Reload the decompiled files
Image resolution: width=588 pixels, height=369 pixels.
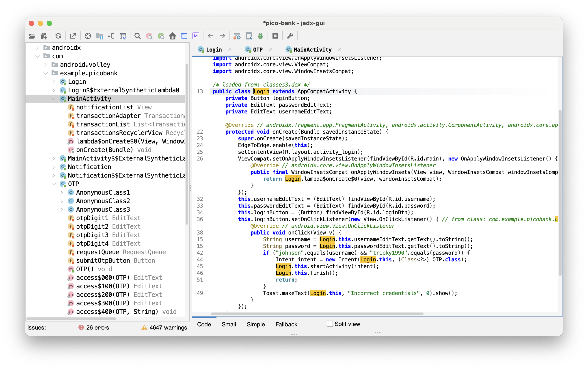tap(58, 36)
